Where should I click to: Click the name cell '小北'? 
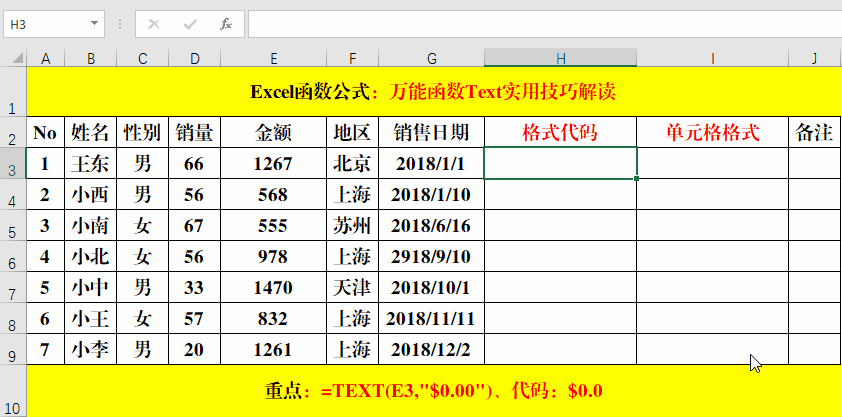(x=91, y=257)
